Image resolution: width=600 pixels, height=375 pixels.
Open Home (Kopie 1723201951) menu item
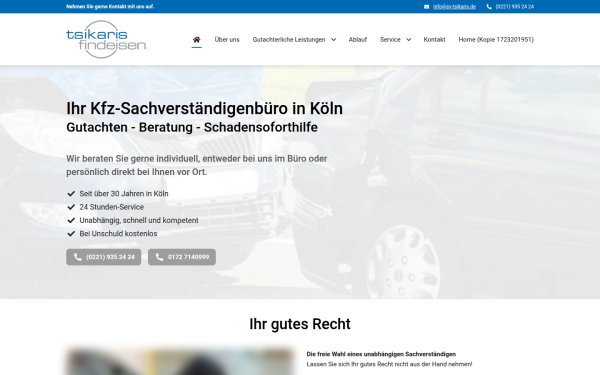coord(496,39)
